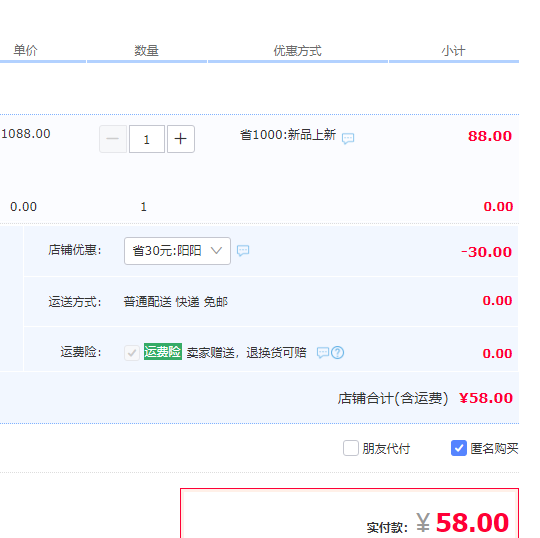Click 普通配送 快递 免邮 shipping text

(176, 302)
